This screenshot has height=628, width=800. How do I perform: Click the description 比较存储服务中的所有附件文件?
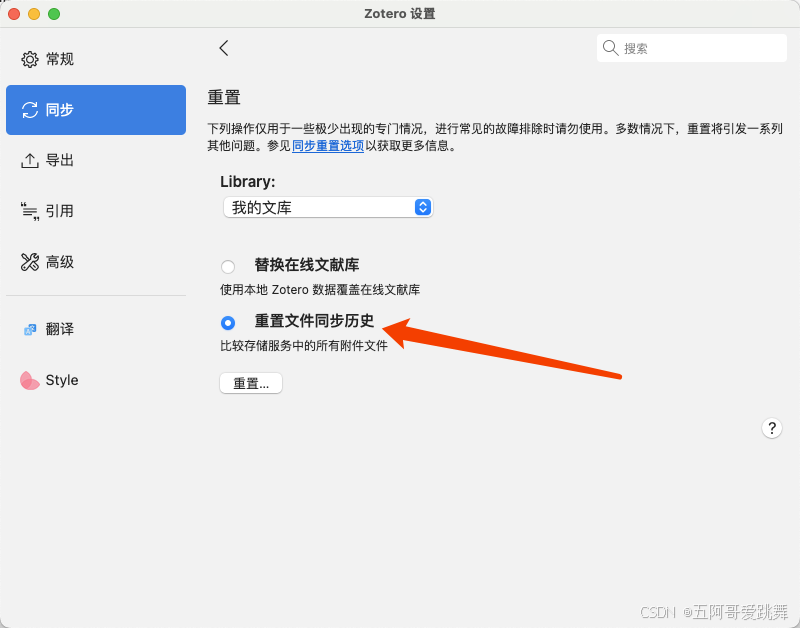[x=304, y=346]
